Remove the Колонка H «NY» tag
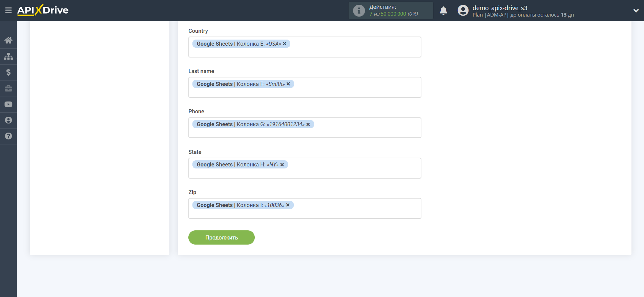644x297 pixels. coord(282,165)
